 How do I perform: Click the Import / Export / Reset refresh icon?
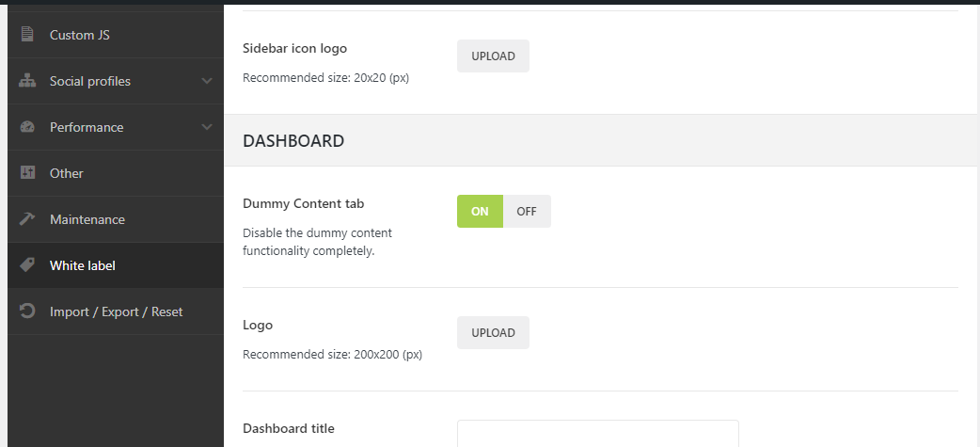coord(27,311)
